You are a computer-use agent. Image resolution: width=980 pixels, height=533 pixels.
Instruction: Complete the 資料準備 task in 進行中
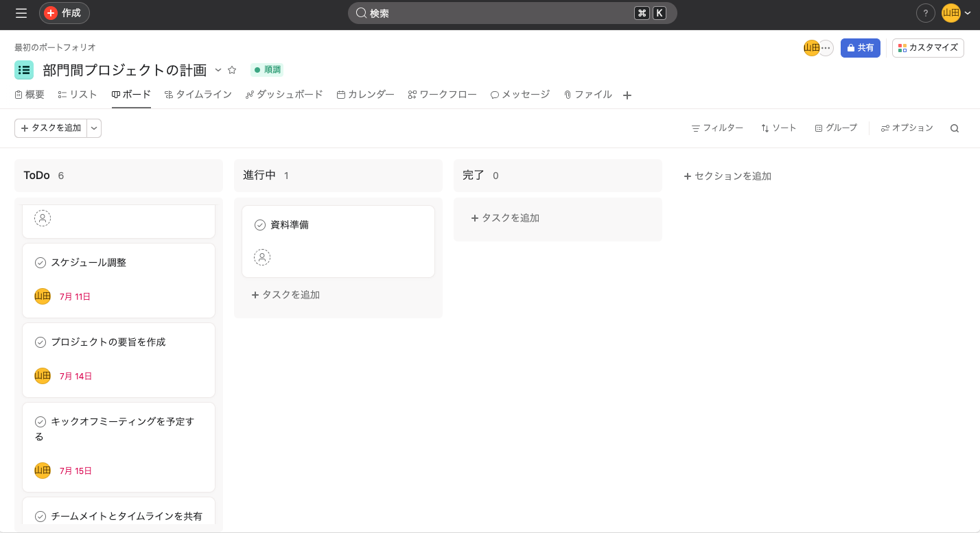(x=260, y=224)
